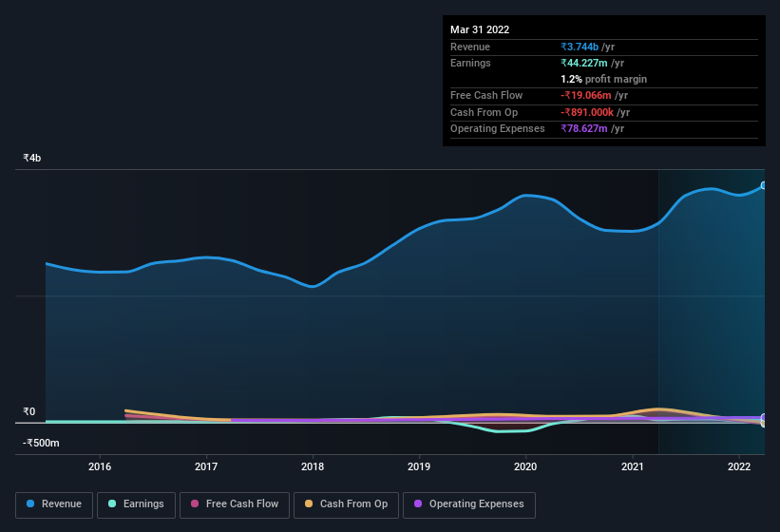Click the ₹0 y-axis label

29,411
